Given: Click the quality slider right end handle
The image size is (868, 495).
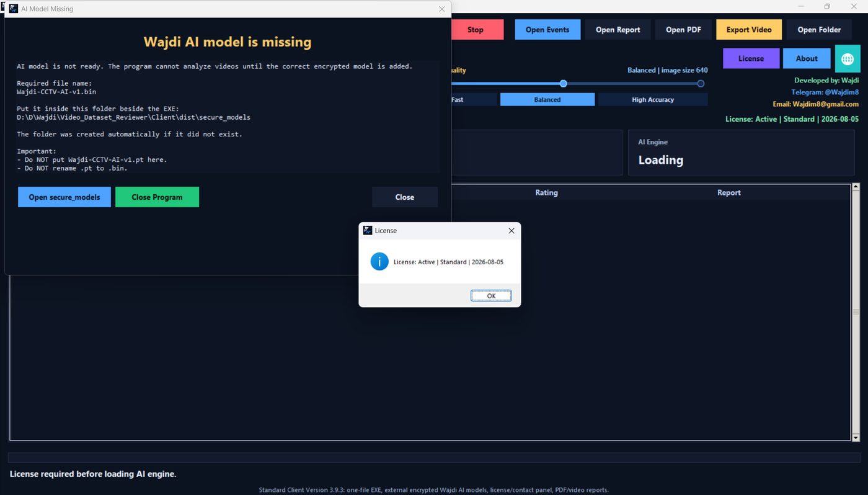Looking at the screenshot, I should pos(701,83).
